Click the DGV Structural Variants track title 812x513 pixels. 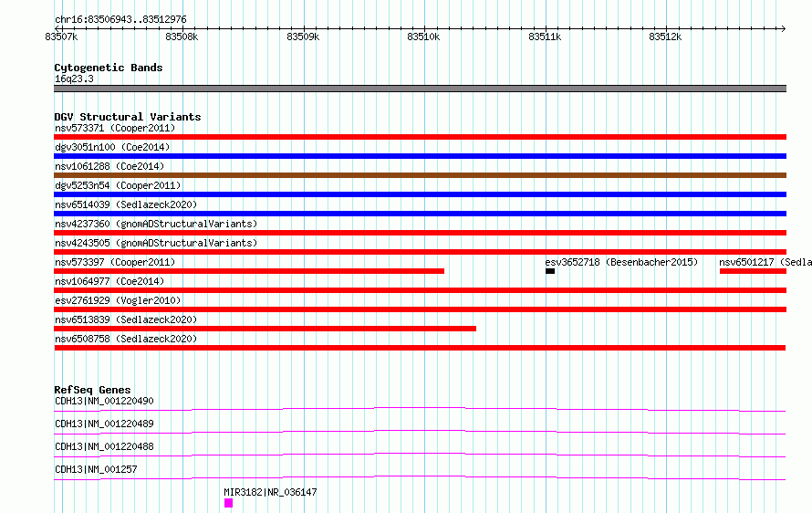(128, 117)
